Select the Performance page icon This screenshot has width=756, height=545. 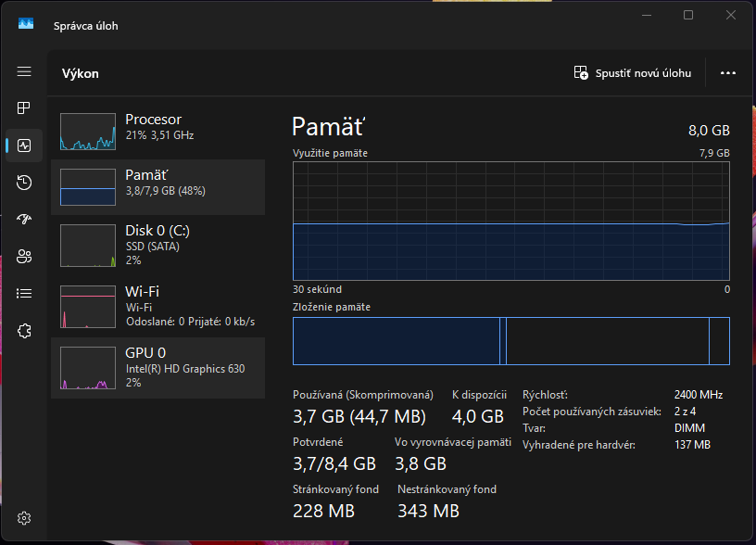coord(24,146)
